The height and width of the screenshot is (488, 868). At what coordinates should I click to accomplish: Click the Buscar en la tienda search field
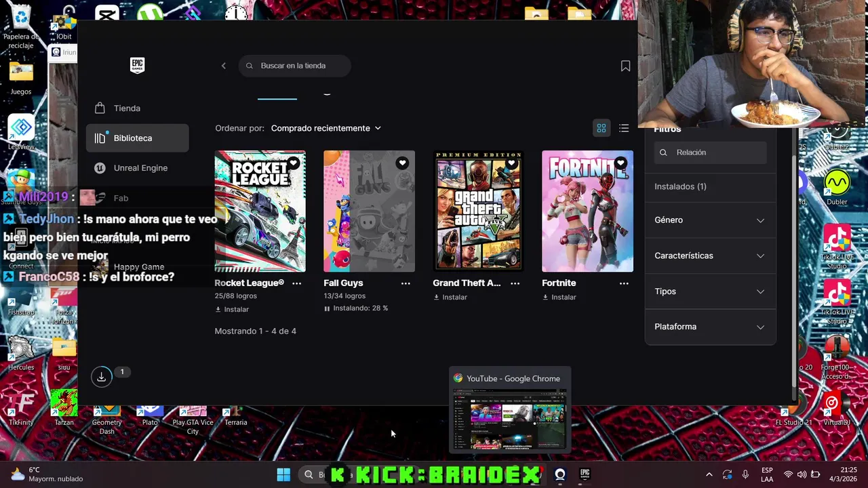pos(294,66)
